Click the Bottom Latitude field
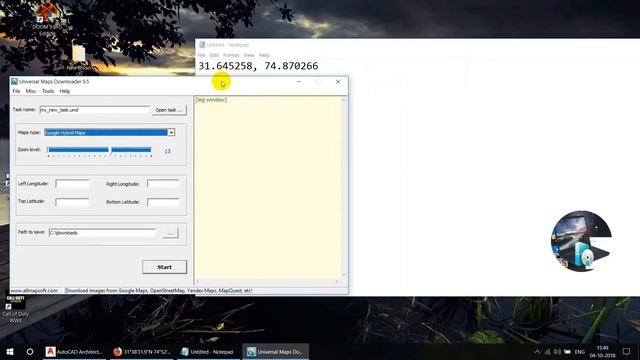Image resolution: width=640 pixels, height=360 pixels. coord(163,202)
